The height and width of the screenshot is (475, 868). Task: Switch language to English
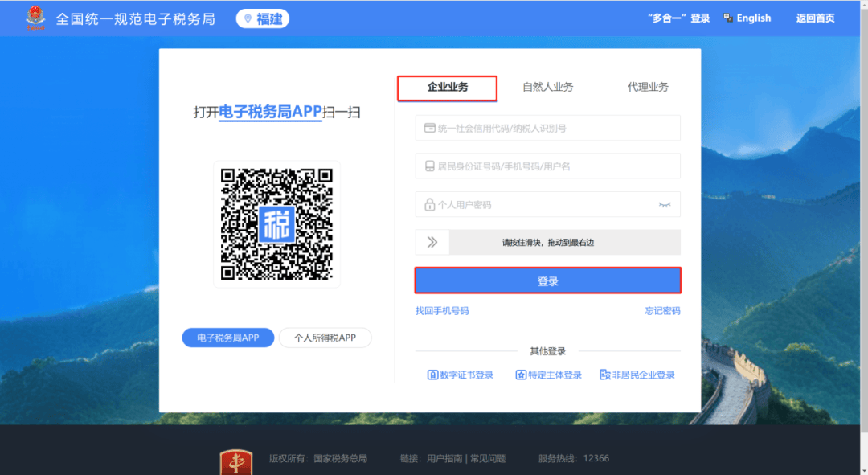pos(753,18)
